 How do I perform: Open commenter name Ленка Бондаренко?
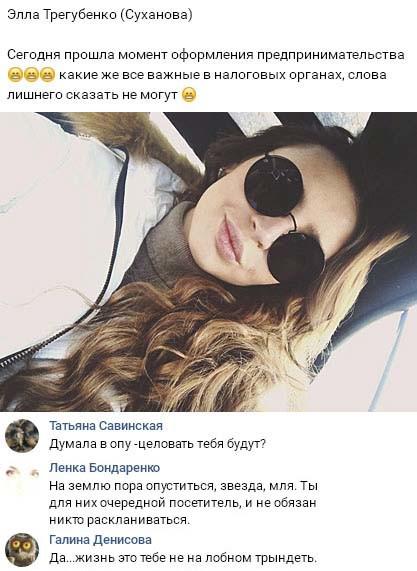pos(105,467)
